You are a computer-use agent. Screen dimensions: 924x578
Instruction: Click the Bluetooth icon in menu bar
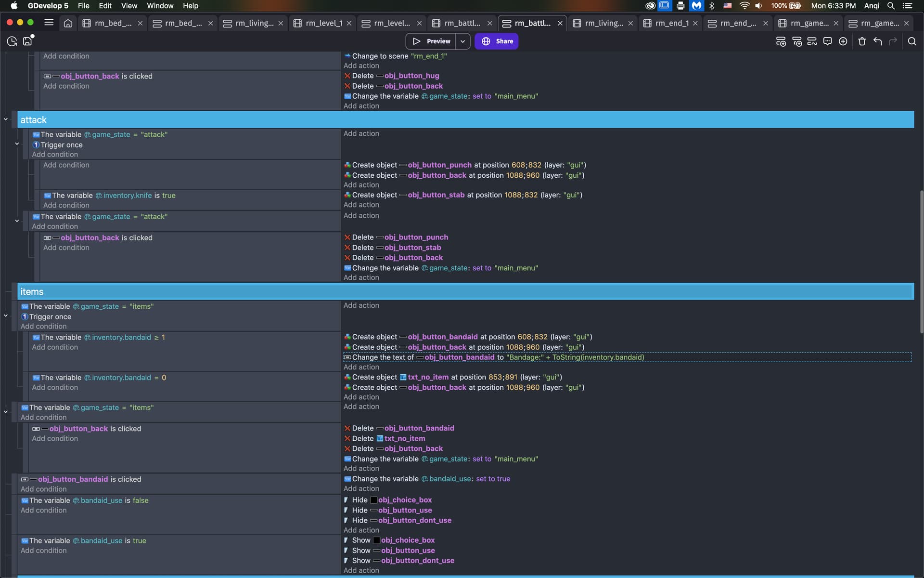click(x=712, y=6)
